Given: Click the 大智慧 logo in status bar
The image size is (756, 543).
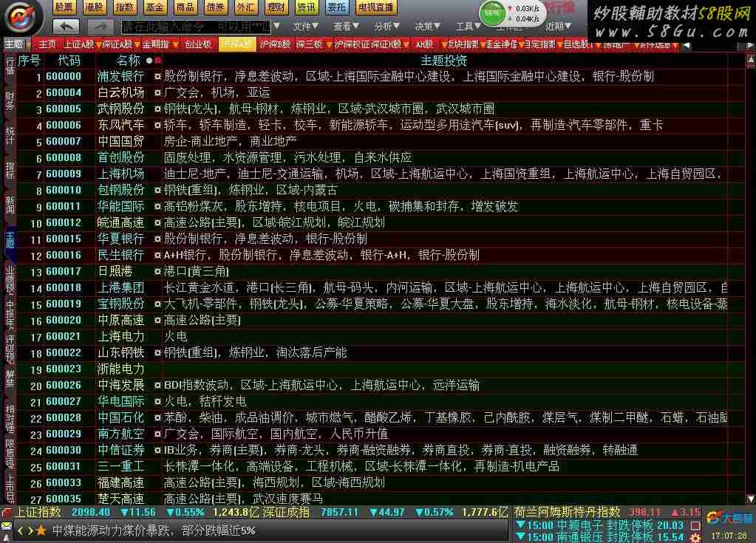Looking at the screenshot, I should 729,519.
